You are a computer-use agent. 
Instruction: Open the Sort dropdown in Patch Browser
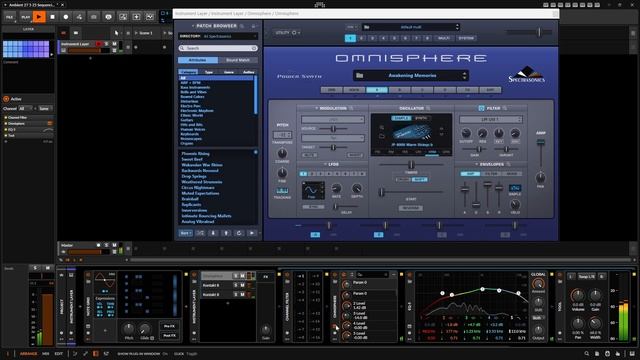pyautogui.click(x=186, y=233)
